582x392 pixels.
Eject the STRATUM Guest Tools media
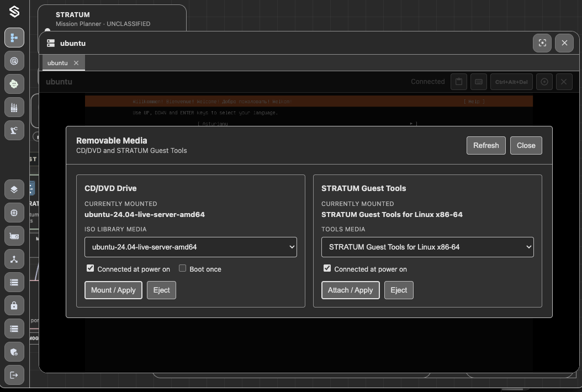pos(399,290)
